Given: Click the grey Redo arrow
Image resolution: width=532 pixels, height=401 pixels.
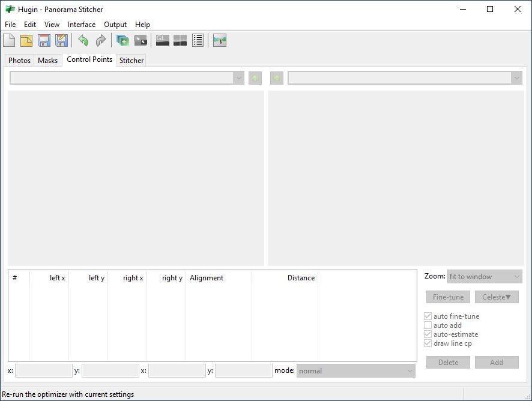Looking at the screenshot, I should 101,40.
